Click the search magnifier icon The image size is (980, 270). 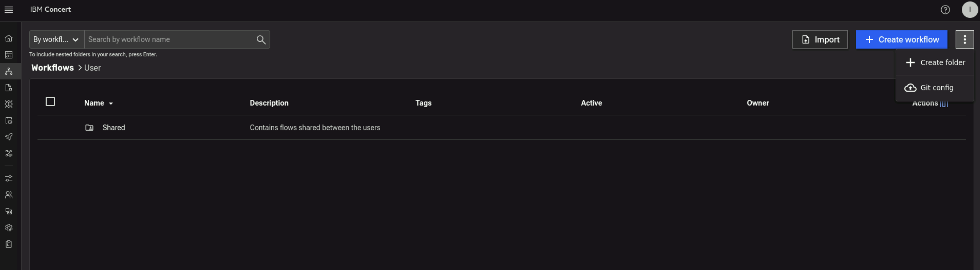[x=261, y=39]
